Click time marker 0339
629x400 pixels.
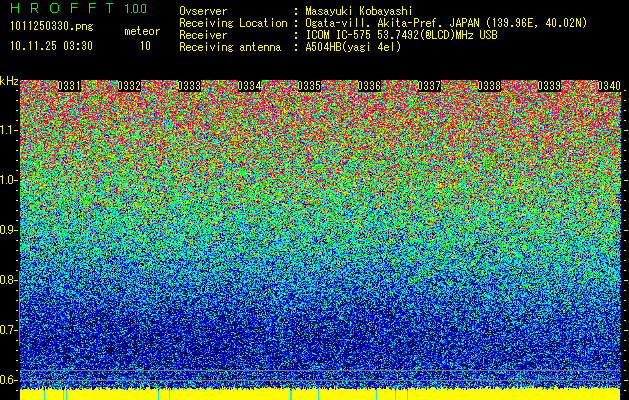549,86
